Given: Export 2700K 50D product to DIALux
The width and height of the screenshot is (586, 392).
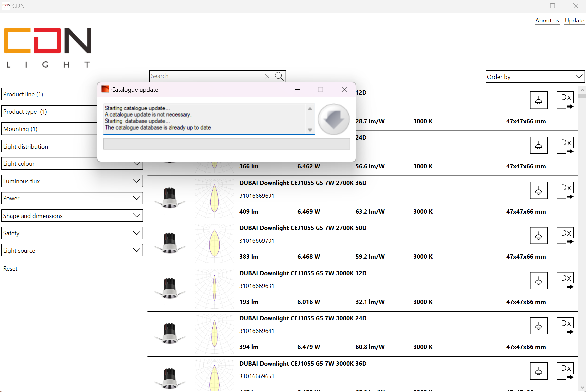Looking at the screenshot, I should 565,236.
